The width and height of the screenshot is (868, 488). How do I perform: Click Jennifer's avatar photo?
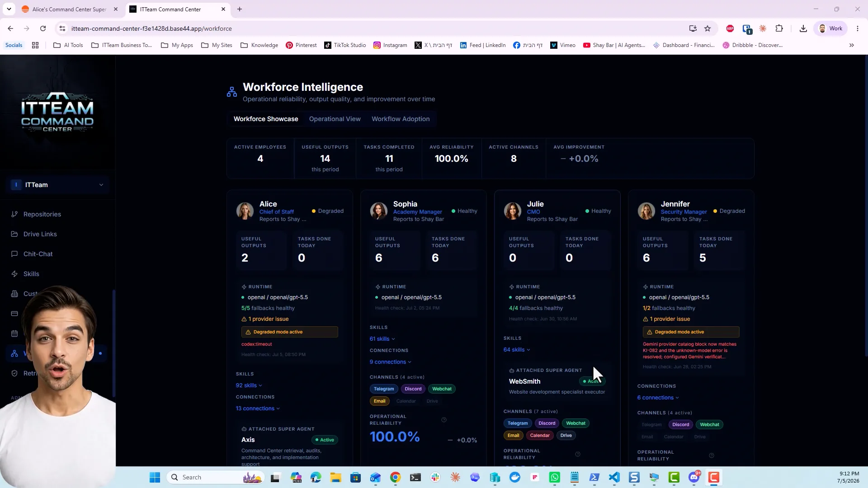tap(646, 211)
